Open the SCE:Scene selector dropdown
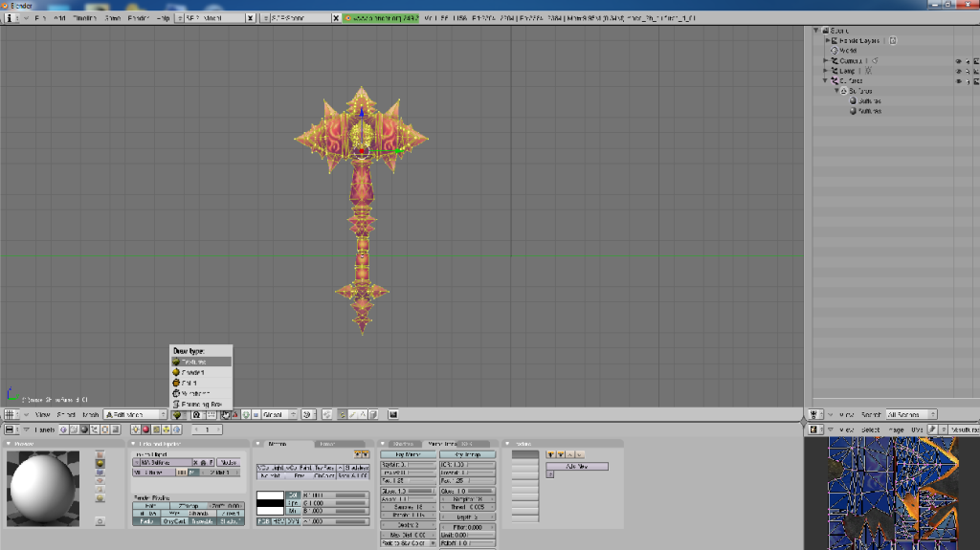 (x=265, y=18)
